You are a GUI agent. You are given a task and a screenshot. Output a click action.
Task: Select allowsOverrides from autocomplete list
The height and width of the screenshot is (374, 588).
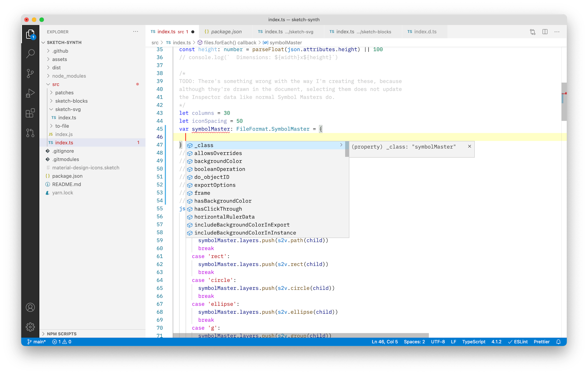218,153
